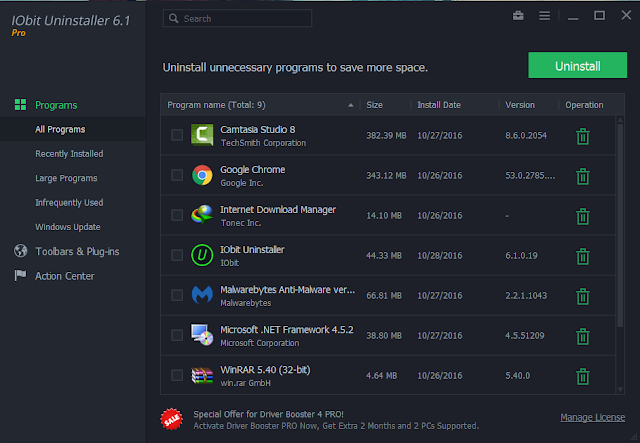Click the .NET Framework installer icon
This screenshot has height=443, width=640.
pyautogui.click(x=202, y=335)
